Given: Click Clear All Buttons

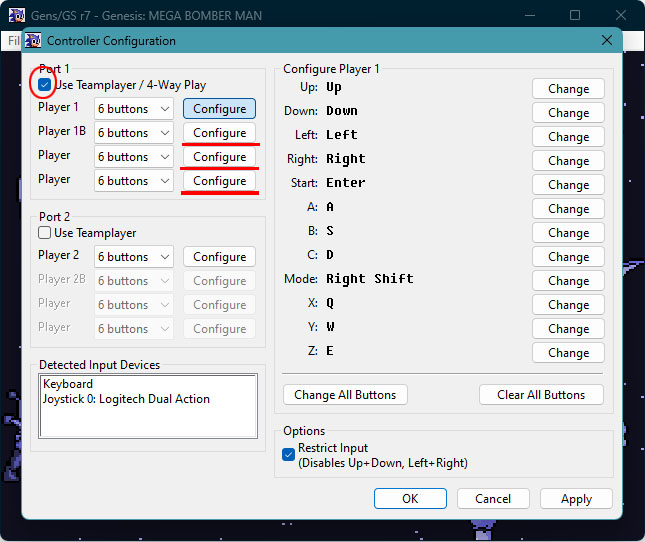Looking at the screenshot, I should click(541, 395).
